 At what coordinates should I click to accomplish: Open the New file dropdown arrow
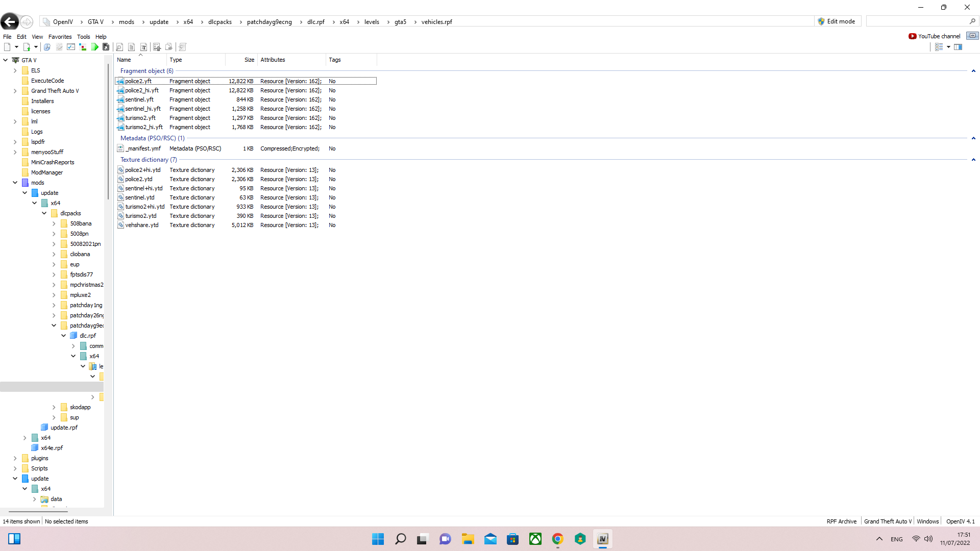tap(16, 47)
